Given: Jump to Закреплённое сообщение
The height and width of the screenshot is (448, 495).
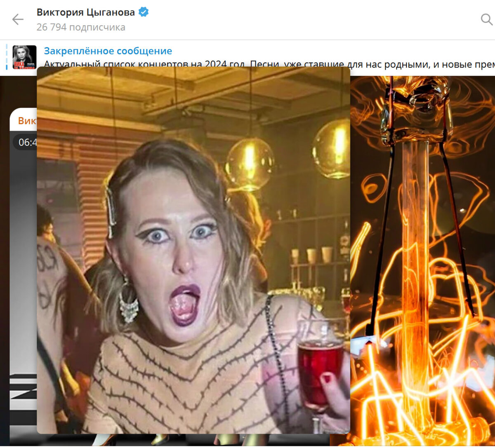Looking at the screenshot, I should (x=108, y=51).
